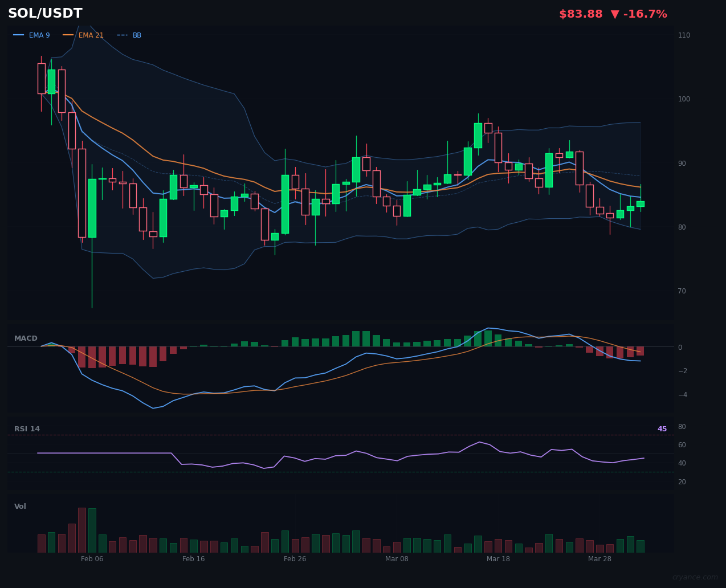Click the most recent candlestick at far right
726x588 pixels.
(641, 203)
